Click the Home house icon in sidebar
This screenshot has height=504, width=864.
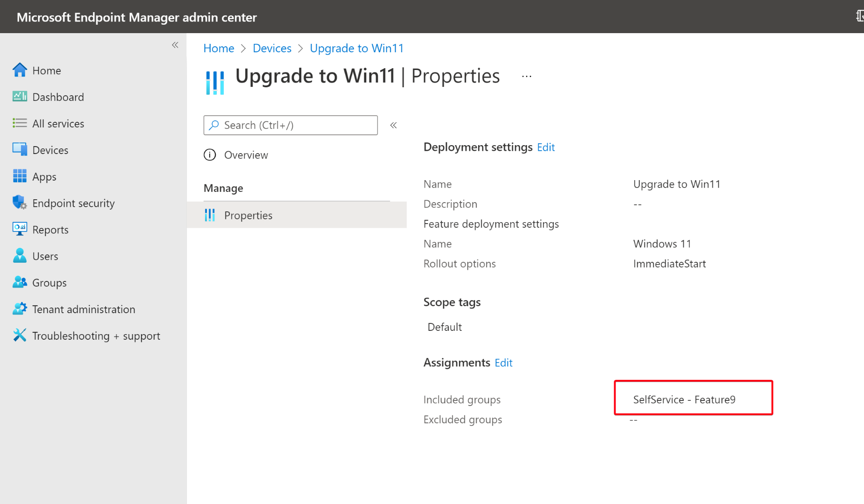click(x=20, y=70)
